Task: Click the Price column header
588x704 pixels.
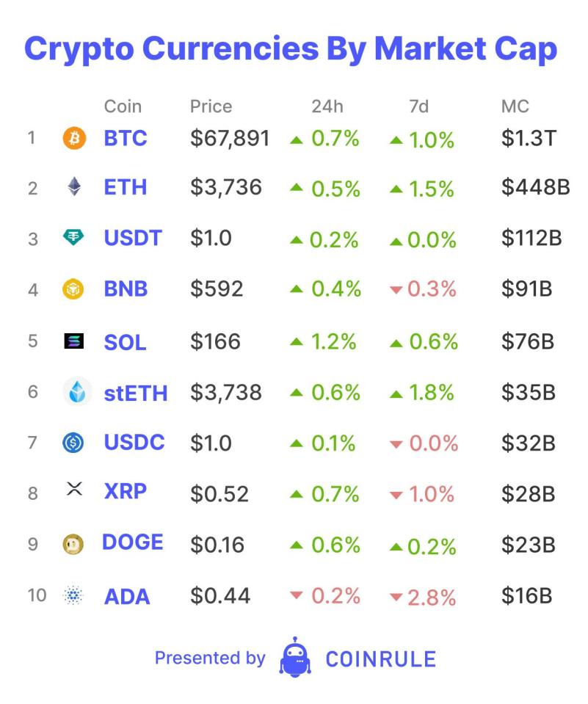Action: 211,106
